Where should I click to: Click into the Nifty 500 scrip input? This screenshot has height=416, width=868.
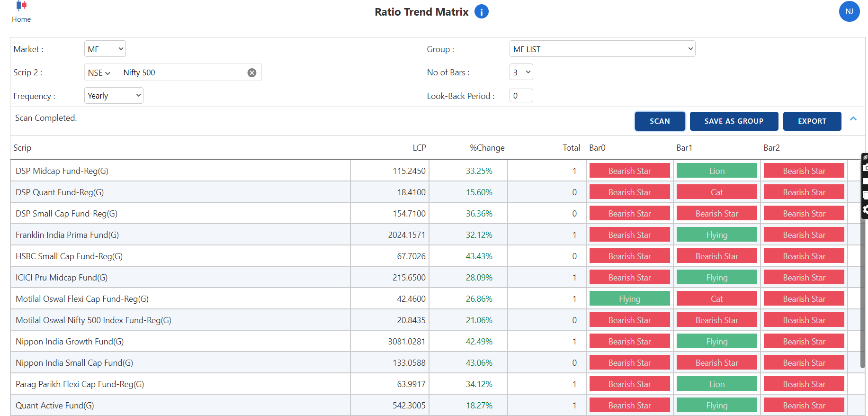(x=182, y=72)
